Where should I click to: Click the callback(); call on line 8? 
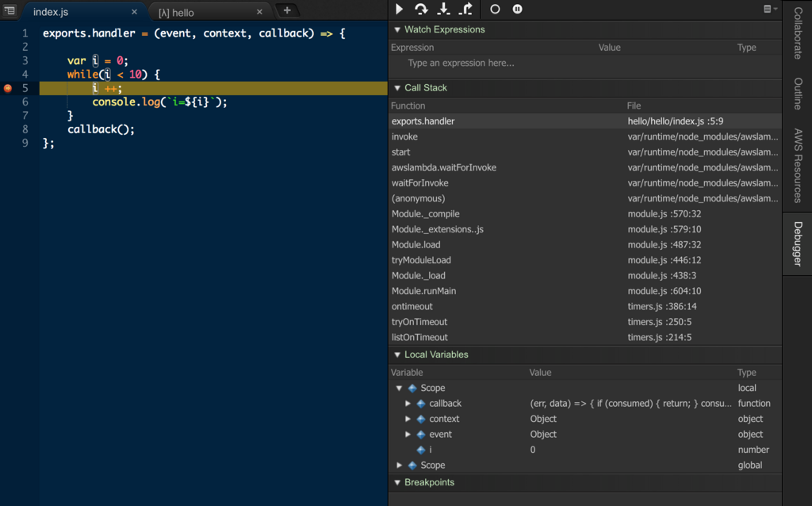[101, 129]
